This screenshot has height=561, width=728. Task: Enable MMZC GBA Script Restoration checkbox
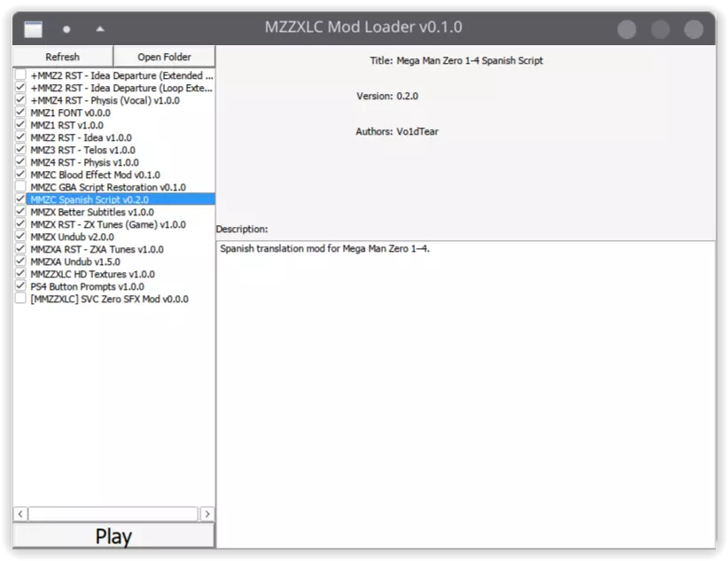[x=20, y=187]
